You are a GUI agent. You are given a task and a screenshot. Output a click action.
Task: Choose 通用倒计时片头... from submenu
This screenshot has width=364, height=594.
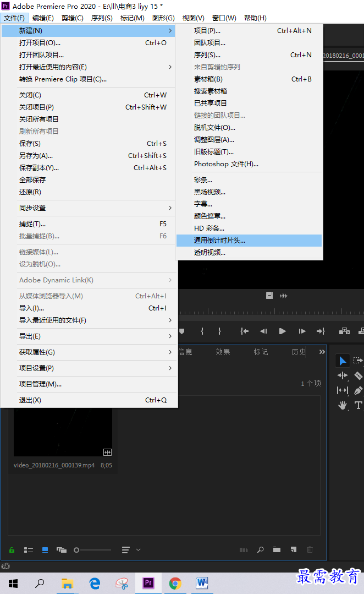[x=249, y=241]
